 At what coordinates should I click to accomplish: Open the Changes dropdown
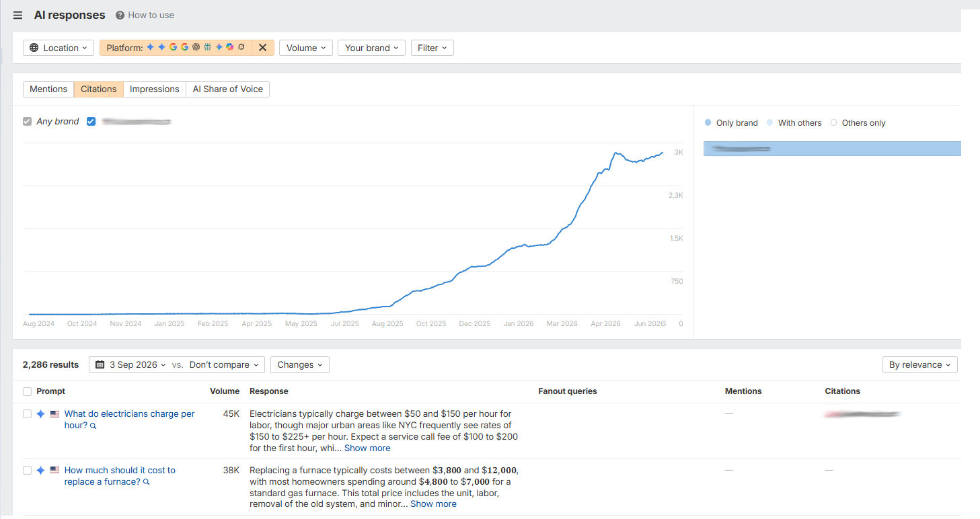[x=300, y=364]
